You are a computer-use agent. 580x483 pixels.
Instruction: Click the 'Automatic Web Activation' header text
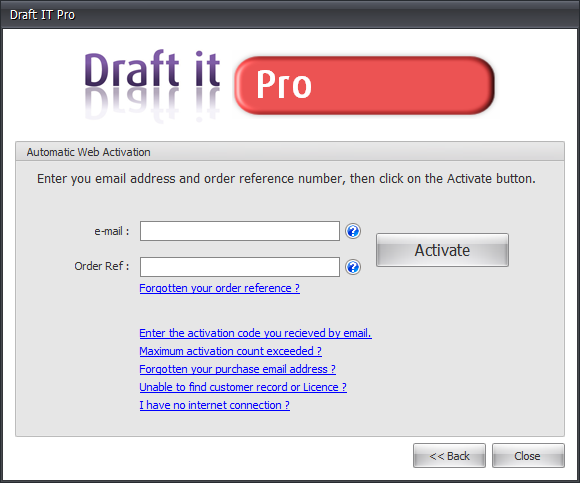coord(88,152)
